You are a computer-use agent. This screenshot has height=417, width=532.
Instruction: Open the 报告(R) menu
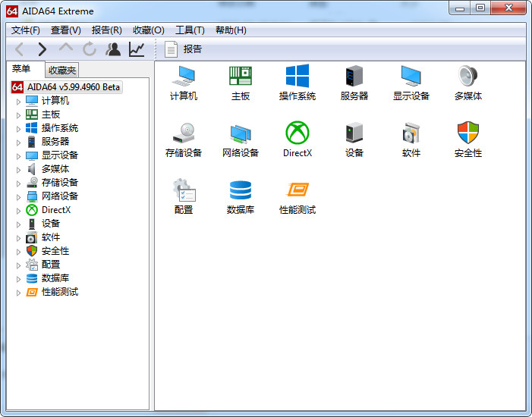pyautogui.click(x=106, y=30)
